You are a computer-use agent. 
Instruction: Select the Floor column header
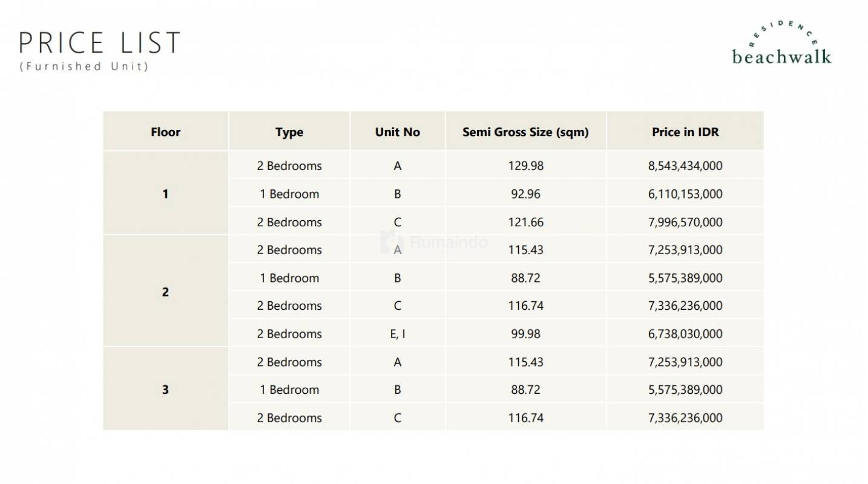click(x=165, y=132)
